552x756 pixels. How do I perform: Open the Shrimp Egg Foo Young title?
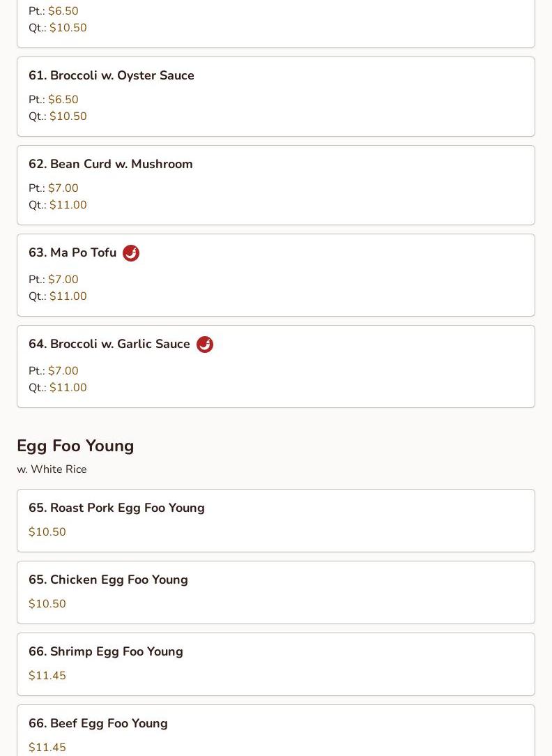106,651
